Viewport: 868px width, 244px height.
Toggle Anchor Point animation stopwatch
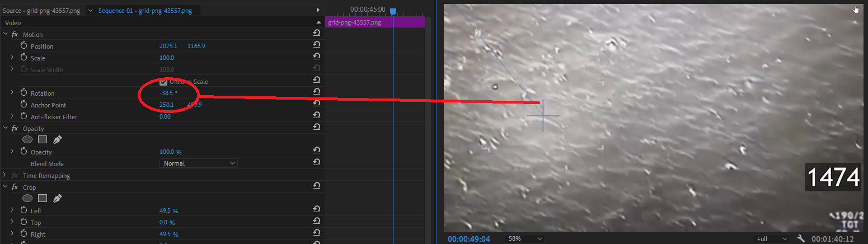pyautogui.click(x=24, y=105)
